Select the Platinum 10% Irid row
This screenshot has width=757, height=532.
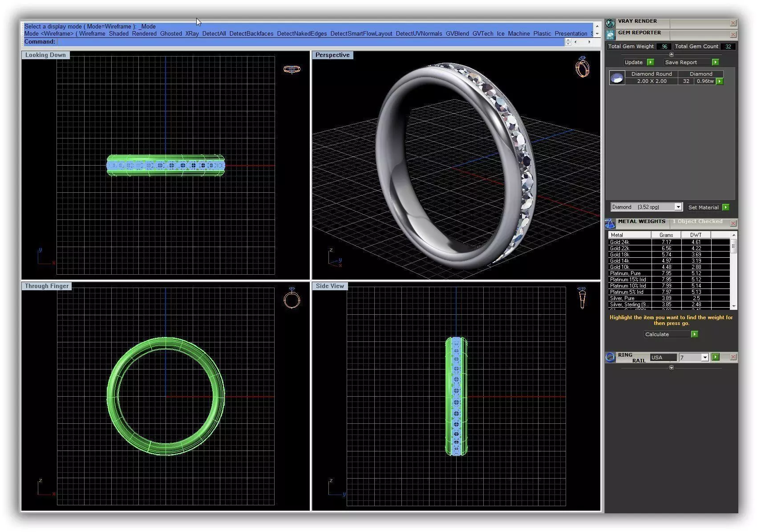[x=669, y=286]
